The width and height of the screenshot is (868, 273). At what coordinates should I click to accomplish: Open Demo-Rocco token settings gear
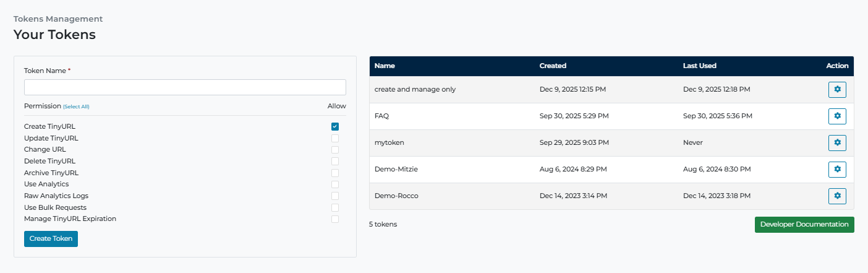point(837,196)
